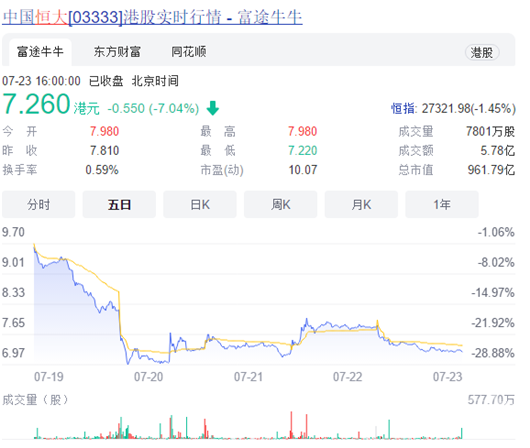
Task: Click the -28.88% percentage axis label
Action: (493, 353)
